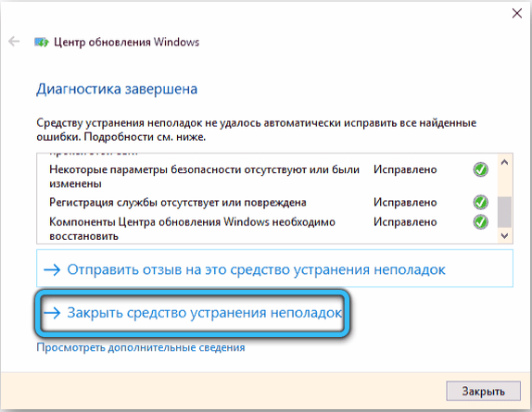Open 'Отправить отзыв на это средство устранения неполадок'
Image resolution: width=532 pixels, height=412 pixels.
point(274,269)
